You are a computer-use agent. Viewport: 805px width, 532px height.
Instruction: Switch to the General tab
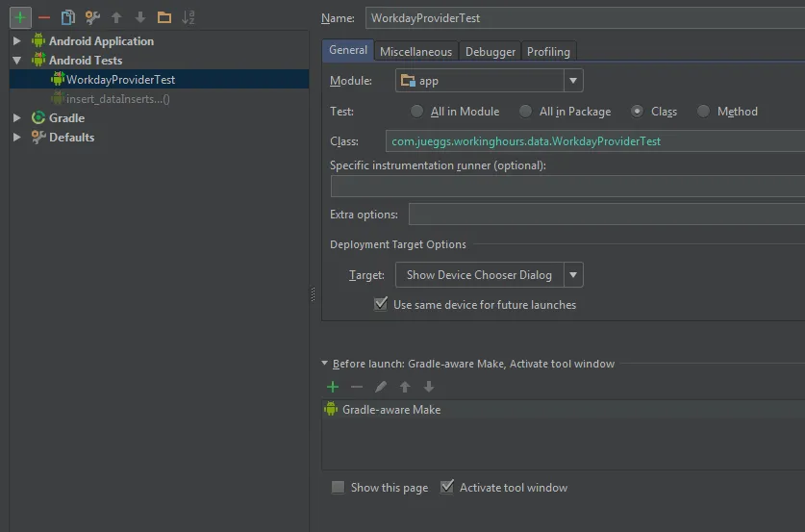(x=348, y=50)
